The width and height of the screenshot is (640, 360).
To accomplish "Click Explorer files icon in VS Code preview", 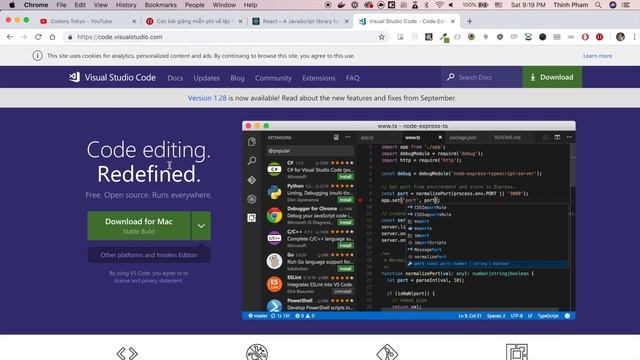I will [x=252, y=142].
